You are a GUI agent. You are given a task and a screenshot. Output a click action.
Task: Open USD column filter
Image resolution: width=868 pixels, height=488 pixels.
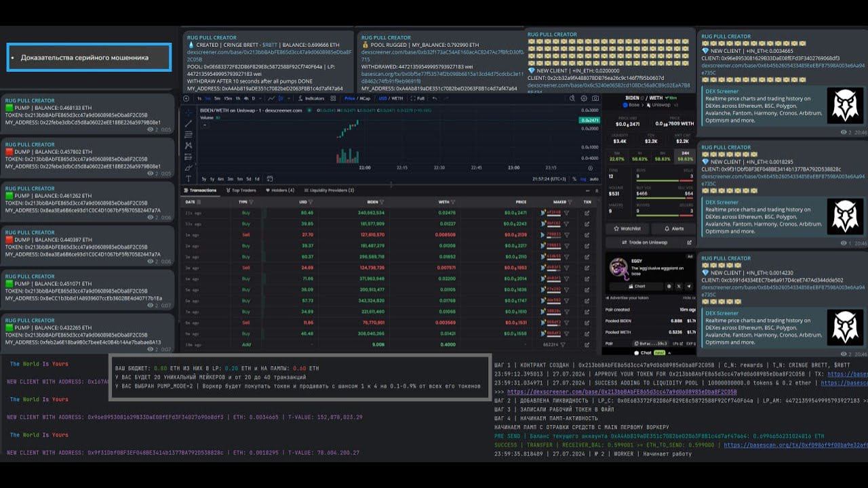click(x=311, y=202)
